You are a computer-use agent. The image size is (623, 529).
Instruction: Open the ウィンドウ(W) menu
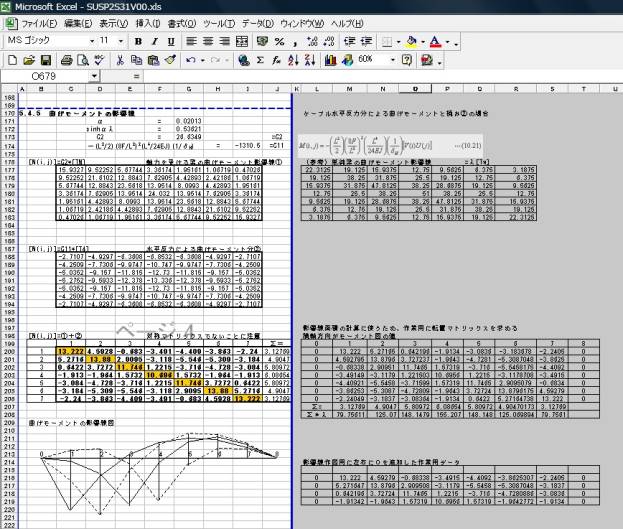point(302,23)
